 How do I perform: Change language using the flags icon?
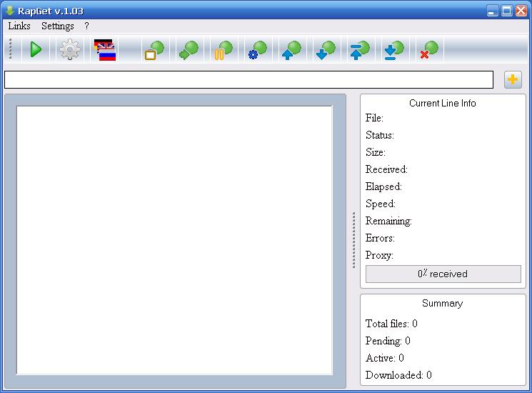point(105,50)
